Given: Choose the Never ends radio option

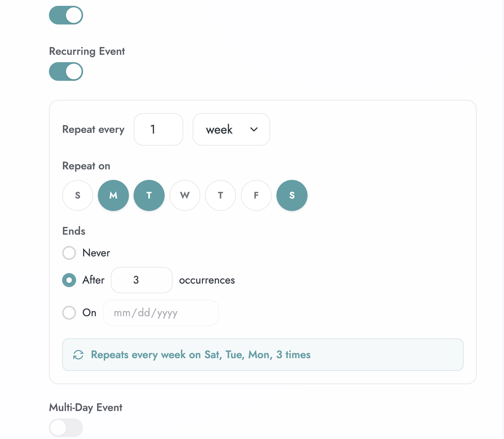Looking at the screenshot, I should [x=69, y=253].
